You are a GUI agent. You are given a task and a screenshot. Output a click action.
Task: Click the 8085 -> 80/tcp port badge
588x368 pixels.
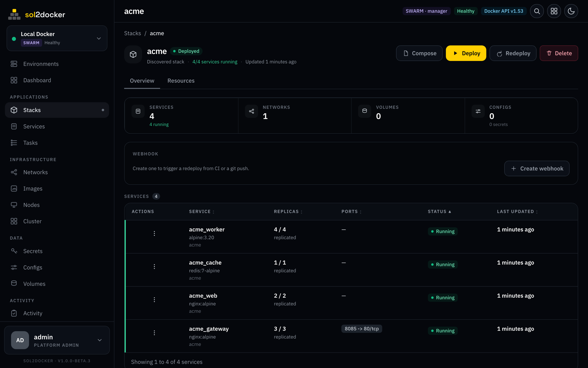(x=362, y=329)
